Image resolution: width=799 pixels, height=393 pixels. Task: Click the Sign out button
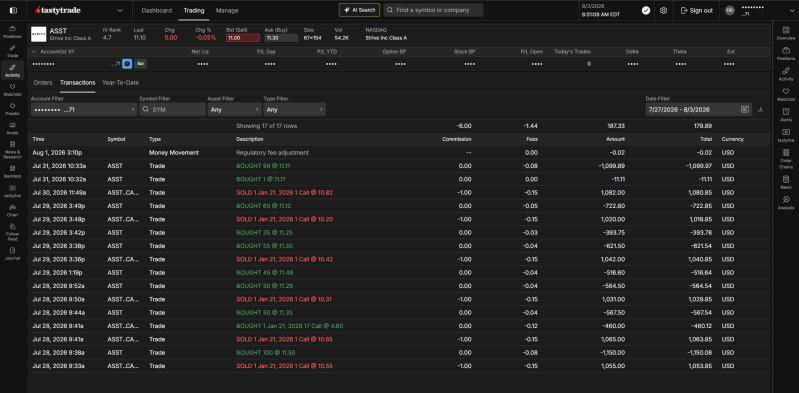[x=697, y=10]
